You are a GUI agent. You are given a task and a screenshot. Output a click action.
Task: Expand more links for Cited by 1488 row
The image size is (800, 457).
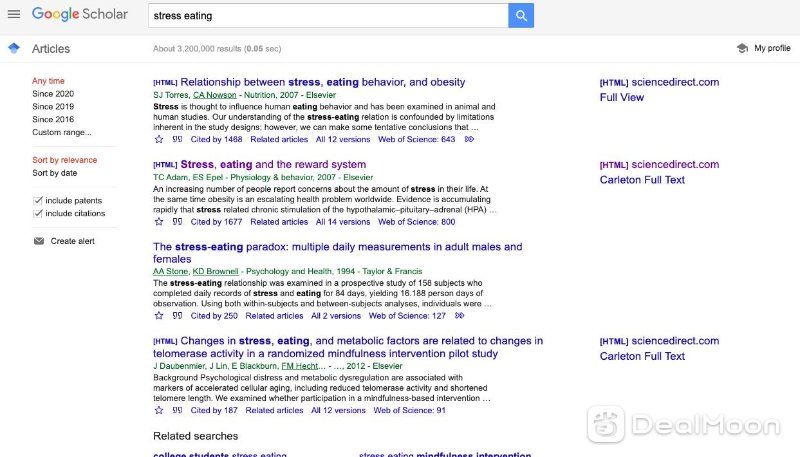469,139
